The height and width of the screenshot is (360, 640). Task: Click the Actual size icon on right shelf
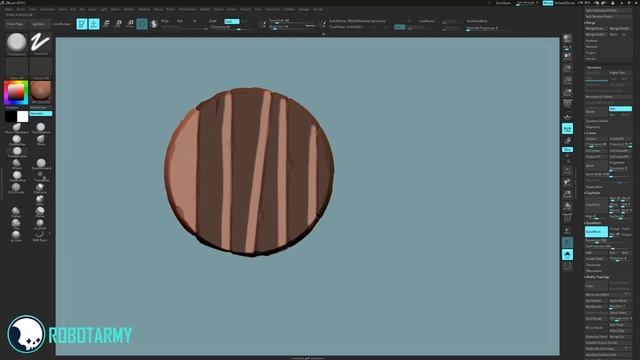pyautogui.click(x=567, y=80)
